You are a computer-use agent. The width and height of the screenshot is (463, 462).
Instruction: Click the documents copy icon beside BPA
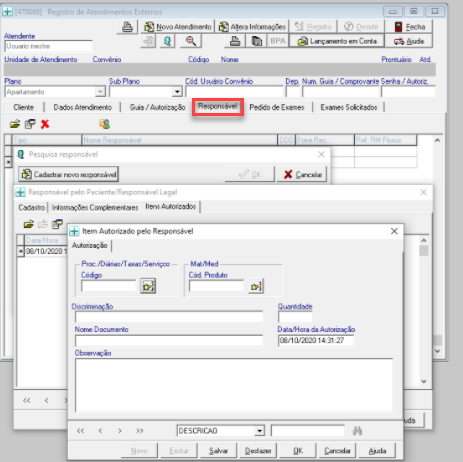256,41
